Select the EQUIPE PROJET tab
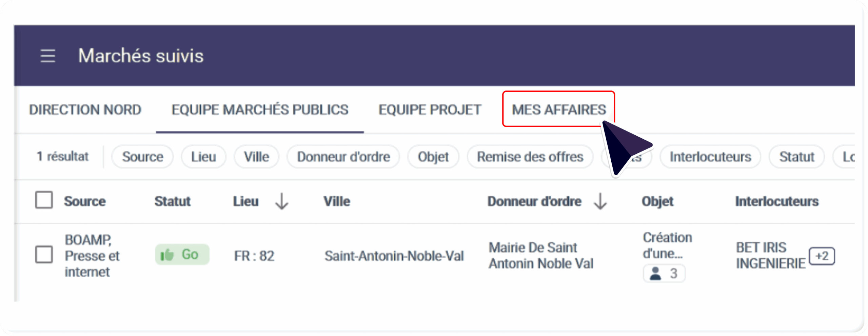 point(430,110)
